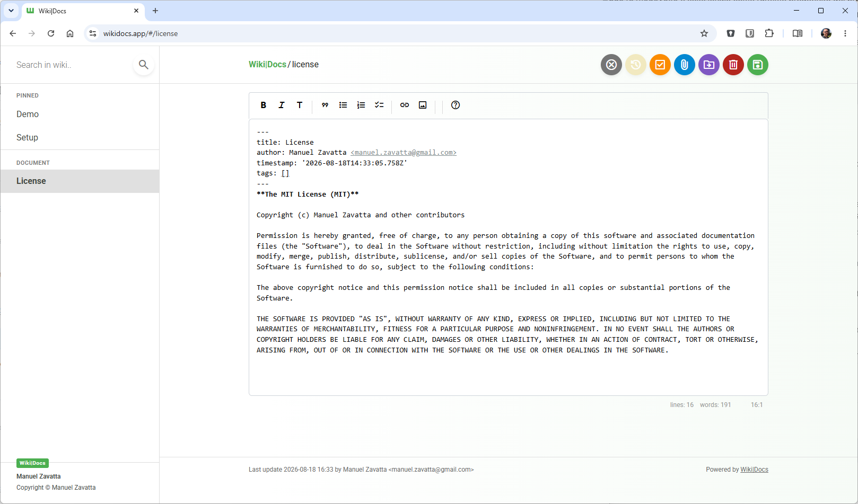Image resolution: width=858 pixels, height=504 pixels.
Task: Cancel editing with the gray X button
Action: tap(611, 65)
